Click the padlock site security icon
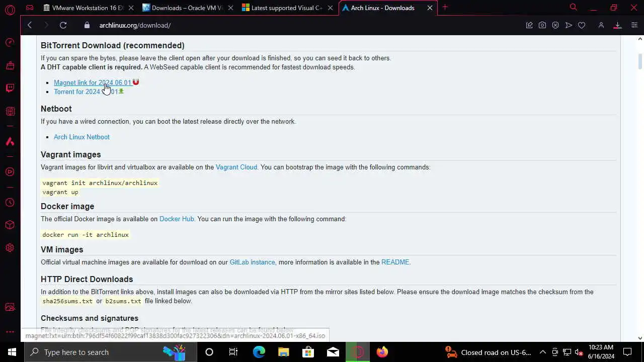This screenshot has width=644, height=362. point(87,25)
